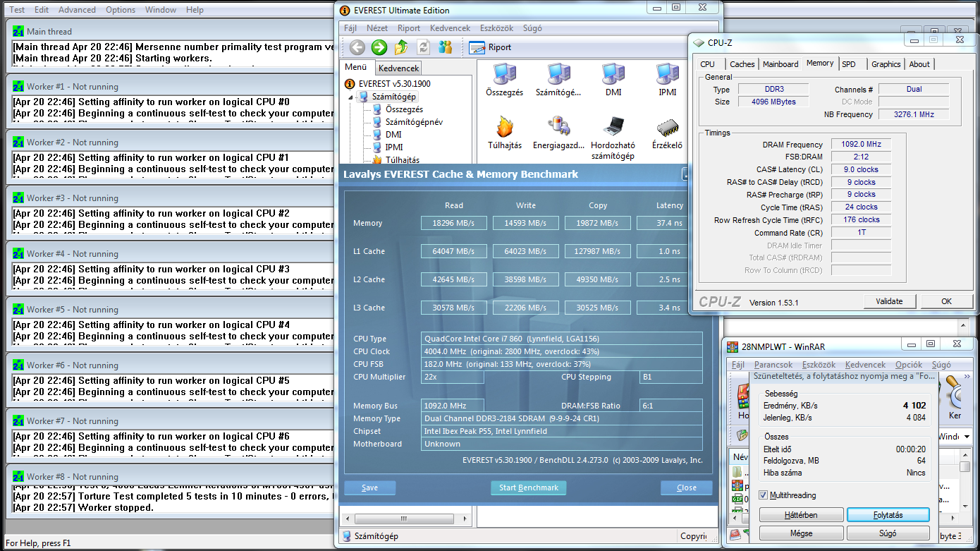The image size is (980, 551).
Task: Open the path dropdown arrow in WinRAR
Action: (x=966, y=437)
